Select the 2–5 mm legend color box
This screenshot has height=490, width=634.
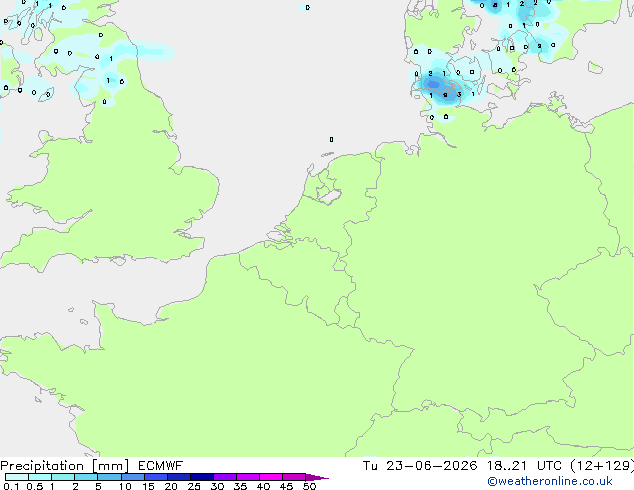point(86,477)
